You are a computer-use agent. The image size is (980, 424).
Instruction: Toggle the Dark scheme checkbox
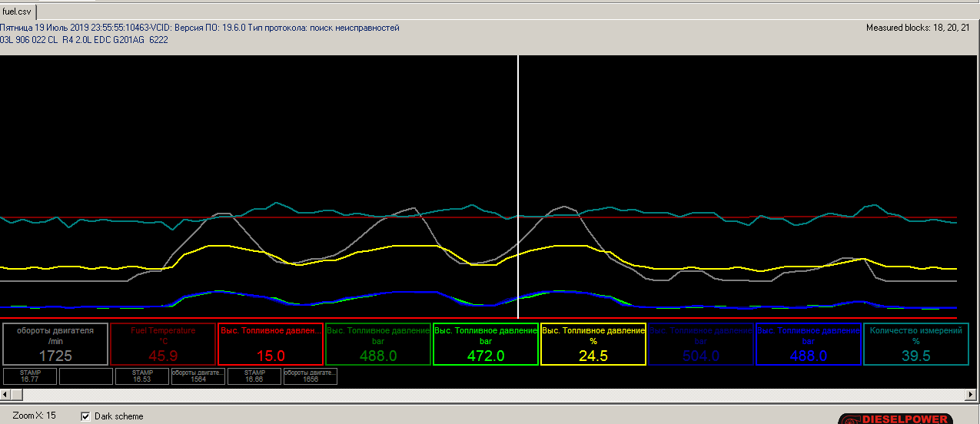coord(86,416)
